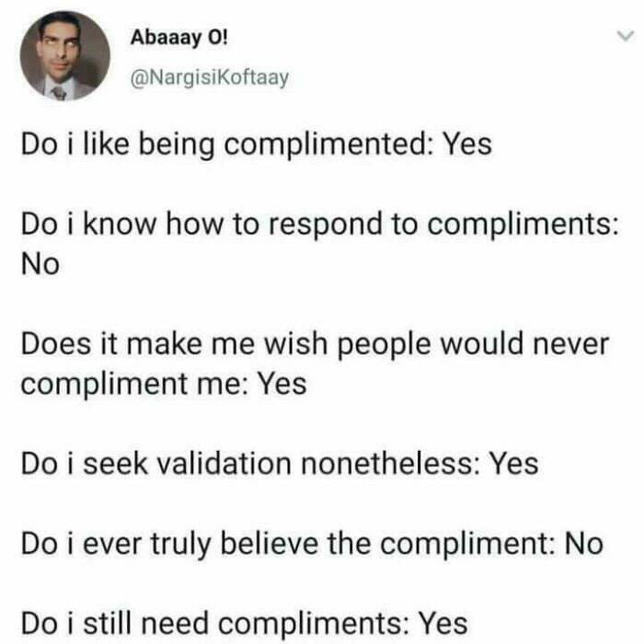Select the "Do i seek validation nonetheless" line
644x644 pixels.
(278, 465)
